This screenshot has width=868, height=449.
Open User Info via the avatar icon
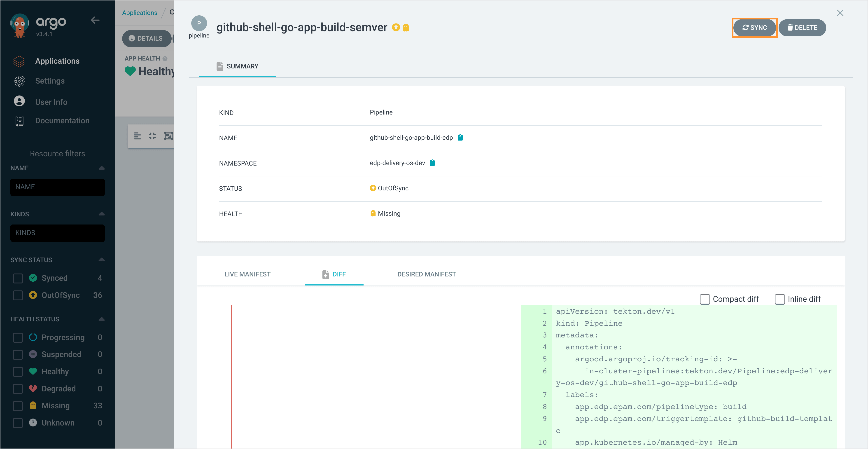(x=19, y=101)
